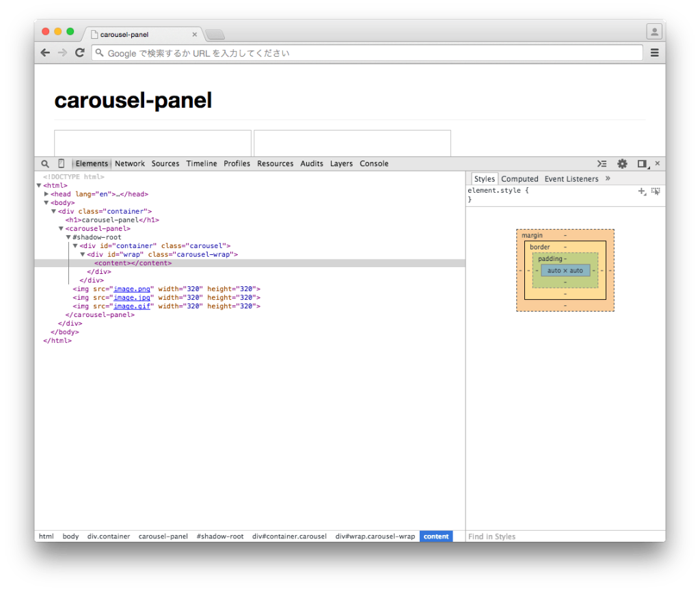Toggle device mode with the phone icon
Screen dimensions: 700x591
[x=62, y=163]
